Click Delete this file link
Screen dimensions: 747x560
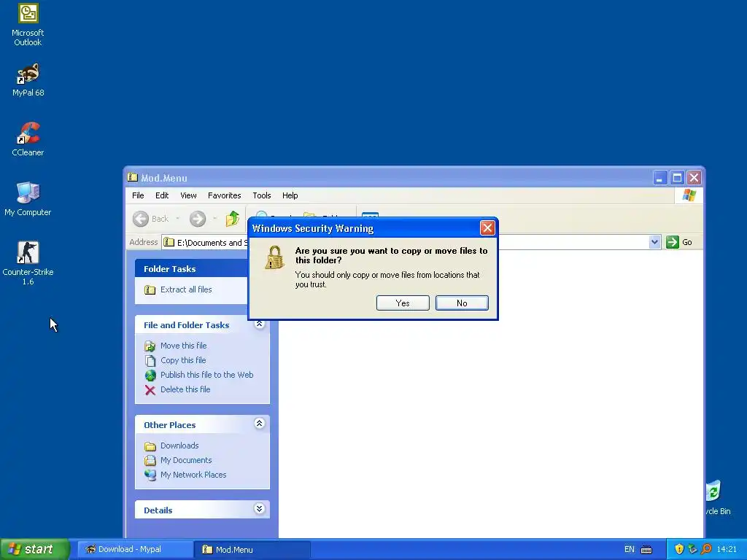pos(185,389)
